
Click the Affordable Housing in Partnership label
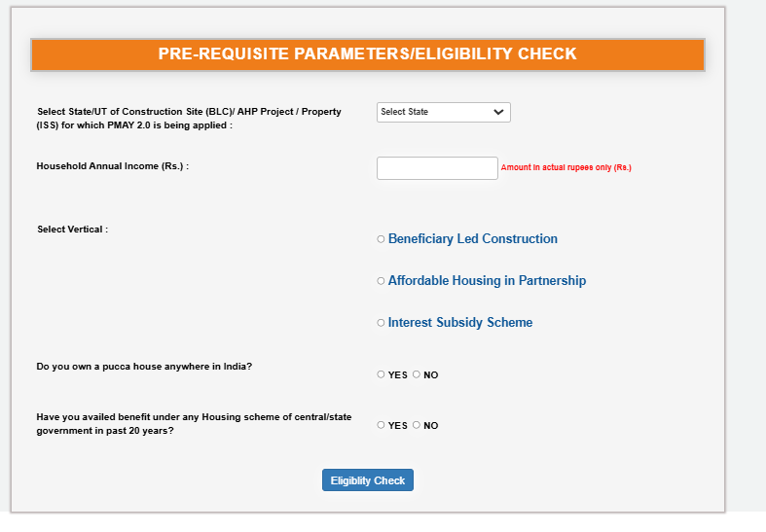click(487, 281)
